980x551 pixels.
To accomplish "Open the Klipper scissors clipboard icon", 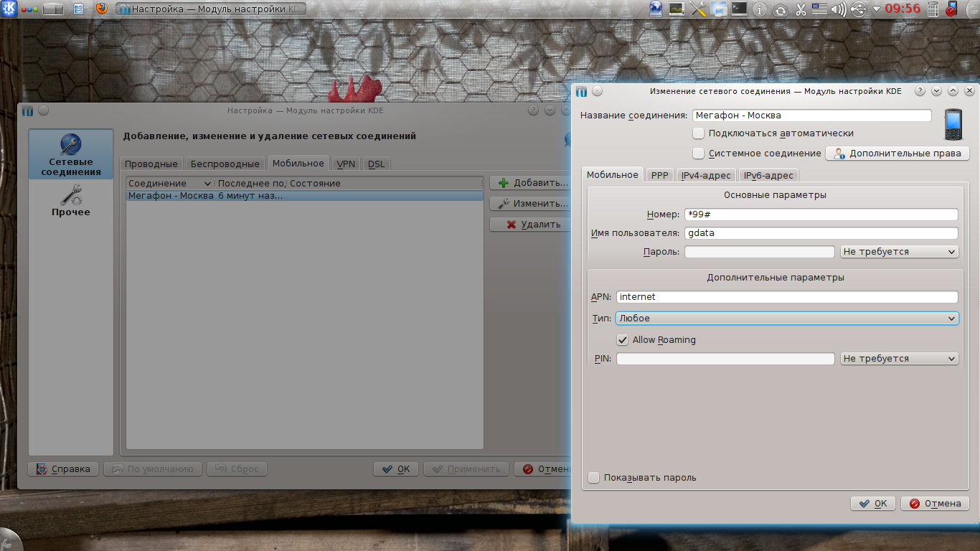I will pos(801,10).
